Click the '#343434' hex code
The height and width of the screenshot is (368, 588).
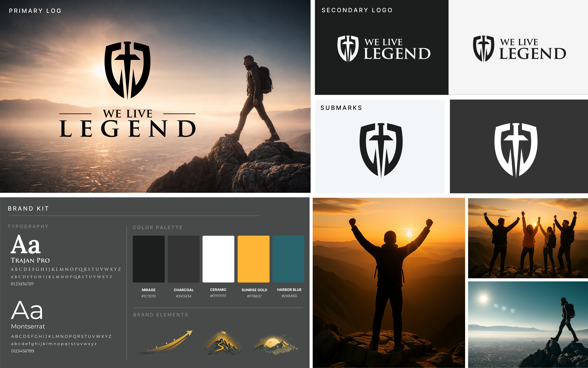click(x=184, y=296)
